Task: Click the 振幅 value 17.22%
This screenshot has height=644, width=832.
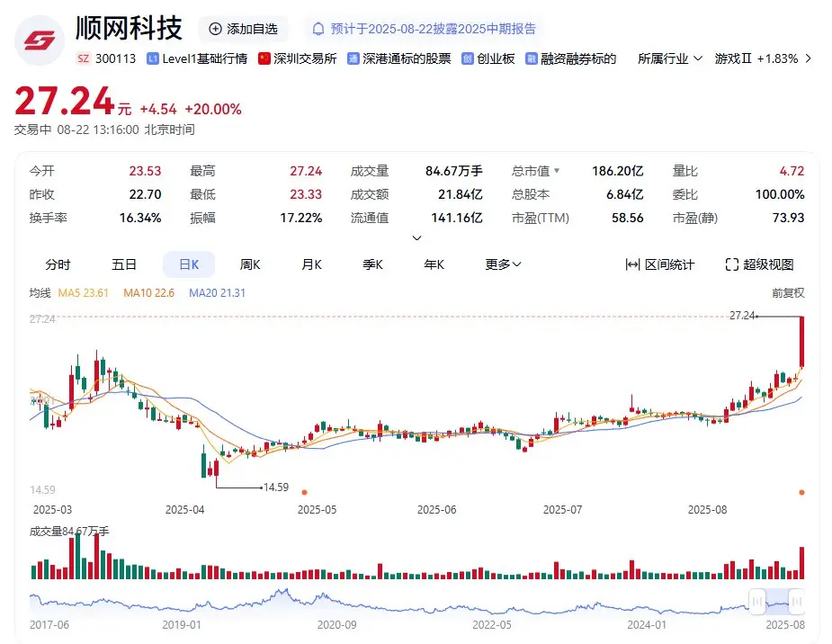Action: pyautogui.click(x=300, y=218)
